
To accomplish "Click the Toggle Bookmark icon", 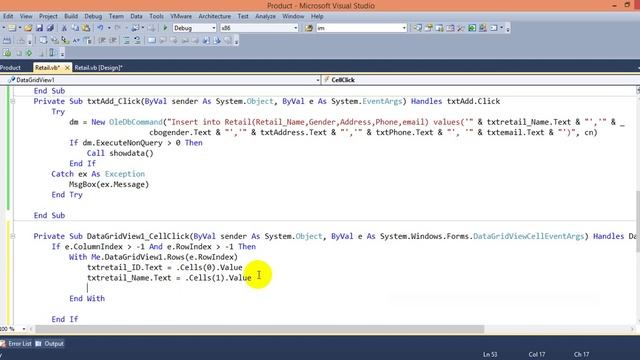I will [151, 40].
